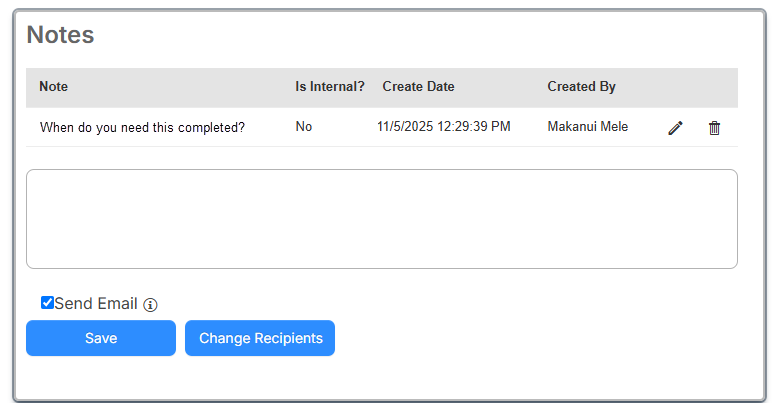The height and width of the screenshot is (403, 772).
Task: Click the Create Date column header
Action: coord(418,87)
